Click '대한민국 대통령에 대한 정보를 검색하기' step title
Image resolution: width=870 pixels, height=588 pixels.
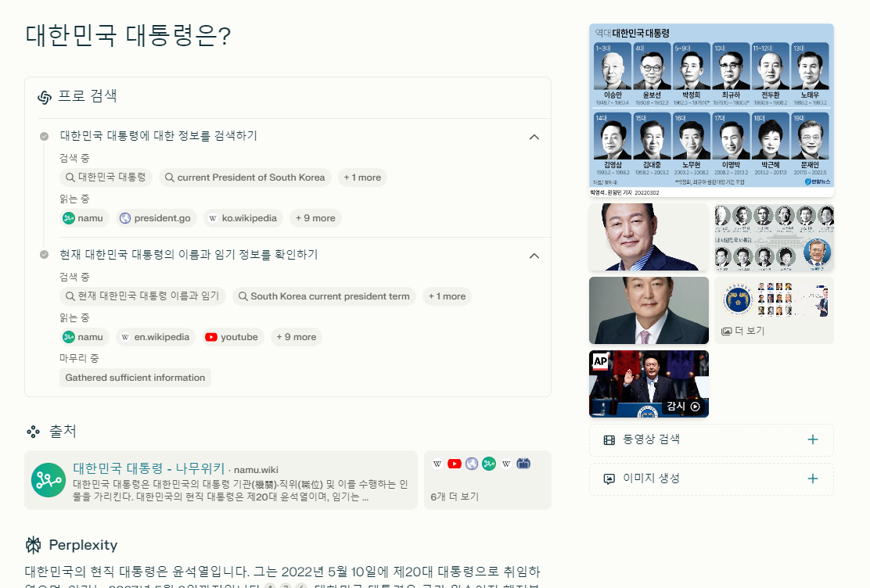[x=159, y=136]
